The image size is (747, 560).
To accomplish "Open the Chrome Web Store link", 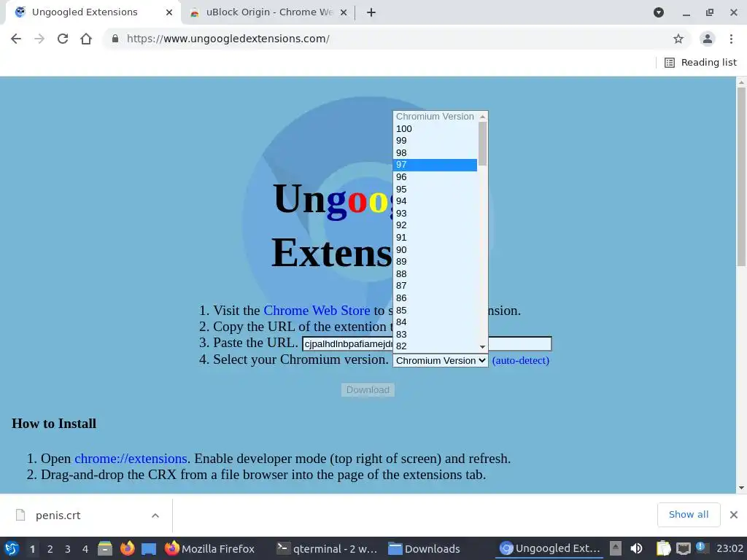I will click(317, 311).
